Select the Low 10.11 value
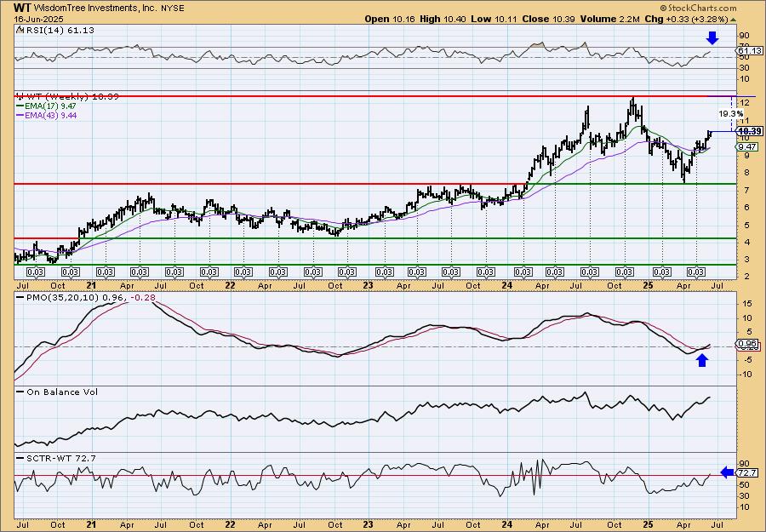The image size is (766, 532). 494,19
